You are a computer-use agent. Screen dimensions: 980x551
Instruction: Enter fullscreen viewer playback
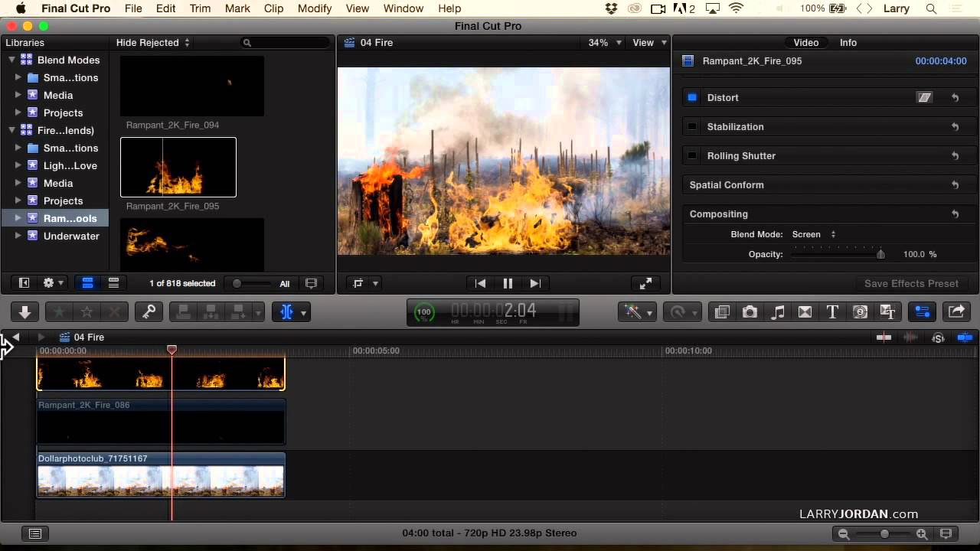(x=645, y=283)
